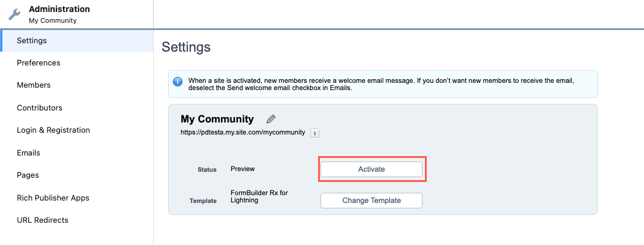Image resolution: width=644 pixels, height=245 pixels.
Task: Click the welcome email info banner text
Action: pos(381,84)
